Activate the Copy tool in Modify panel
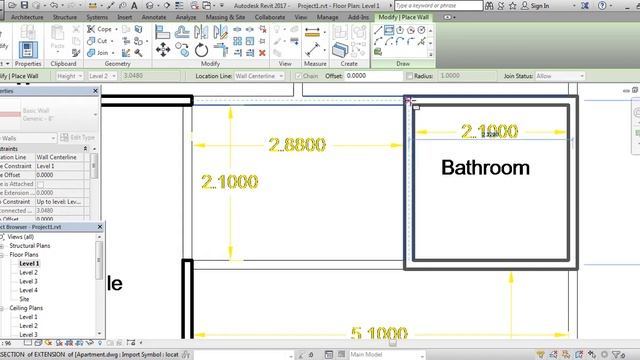This screenshot has height=360, width=640. click(x=182, y=50)
